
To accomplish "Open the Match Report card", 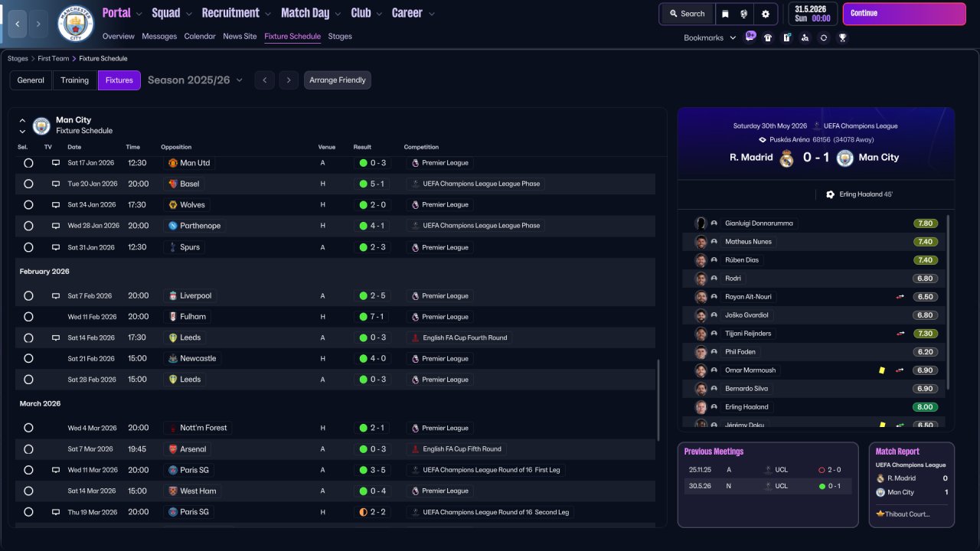I will coord(912,485).
